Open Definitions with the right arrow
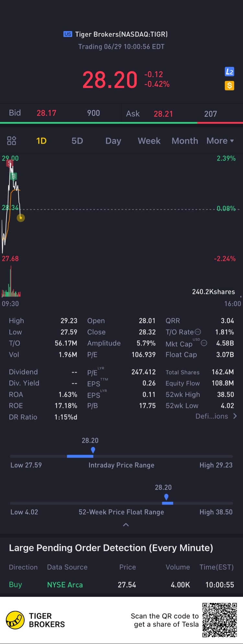Screen dimensions: 243x644 [235, 416]
